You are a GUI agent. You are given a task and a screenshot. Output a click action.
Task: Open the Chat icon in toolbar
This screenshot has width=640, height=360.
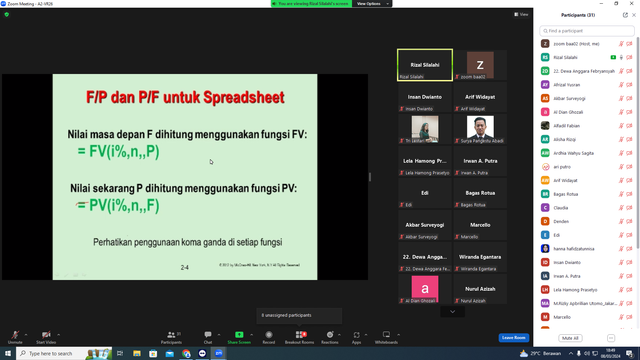pyautogui.click(x=208, y=335)
